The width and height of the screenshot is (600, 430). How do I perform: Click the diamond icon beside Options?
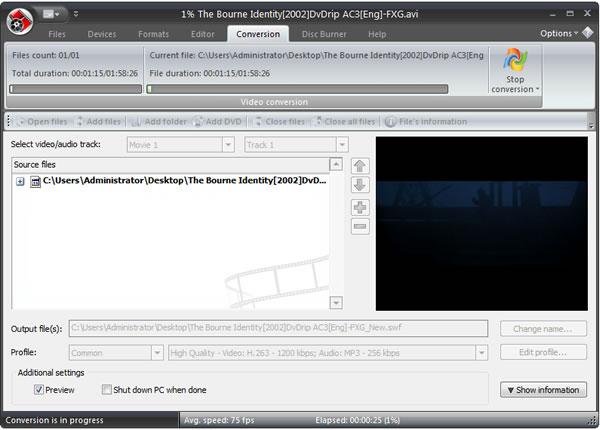(x=587, y=33)
